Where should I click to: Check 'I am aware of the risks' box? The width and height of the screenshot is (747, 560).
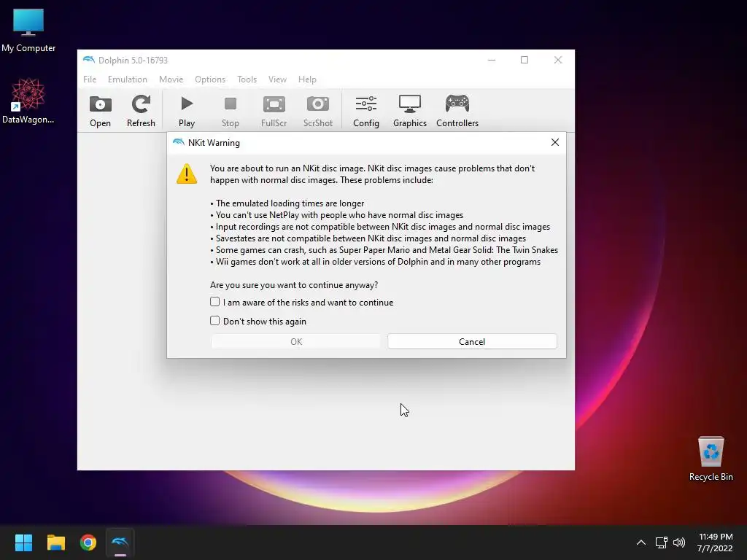coord(215,302)
